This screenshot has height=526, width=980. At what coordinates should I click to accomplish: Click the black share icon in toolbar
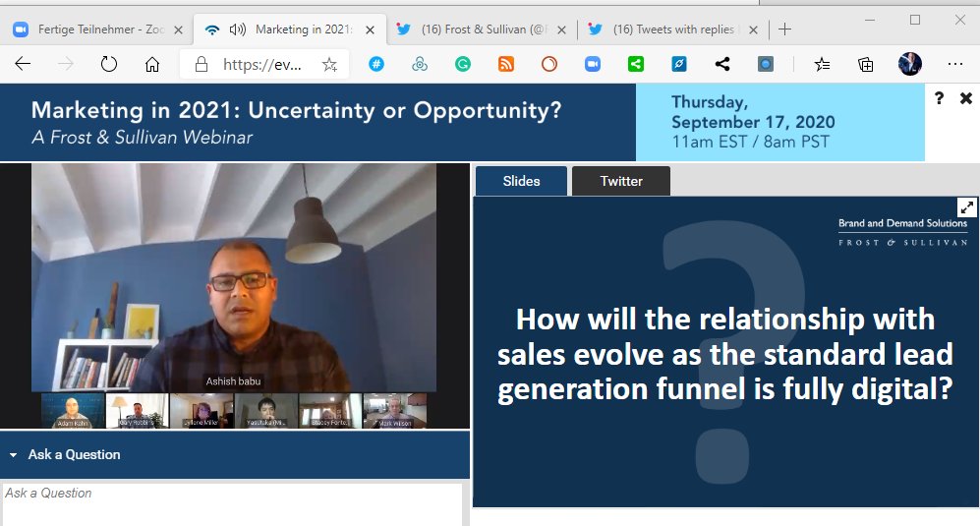pos(721,64)
